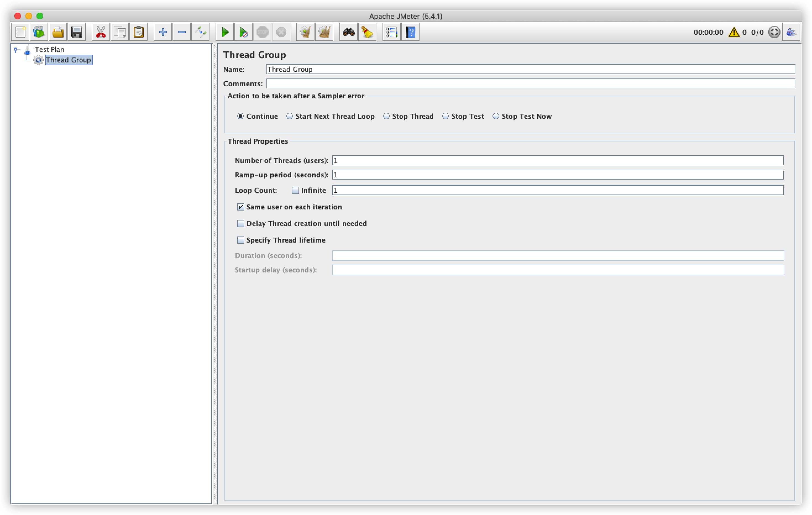Expand all nodes with plus icon

pyautogui.click(x=163, y=32)
